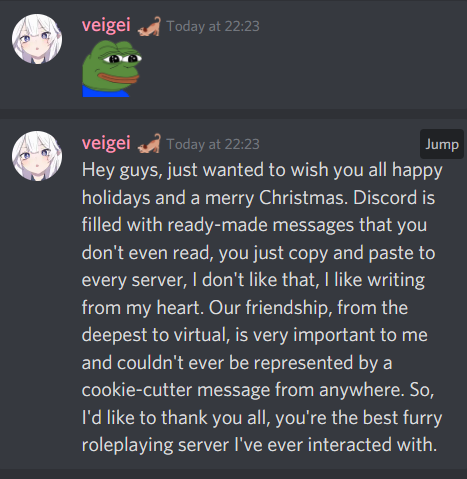The height and width of the screenshot is (479, 467).
Task: Jump to the holiday greeting message
Action: pos(442,144)
